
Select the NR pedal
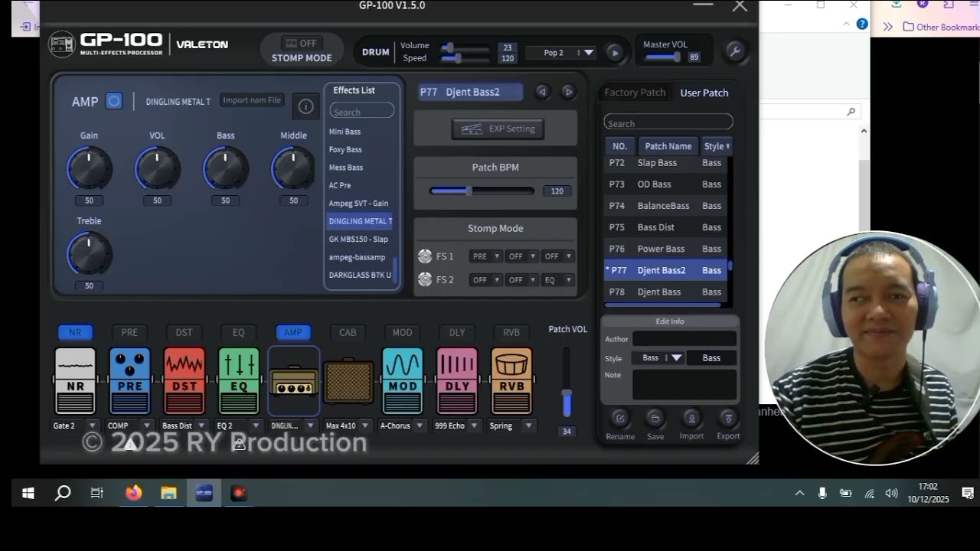75,381
